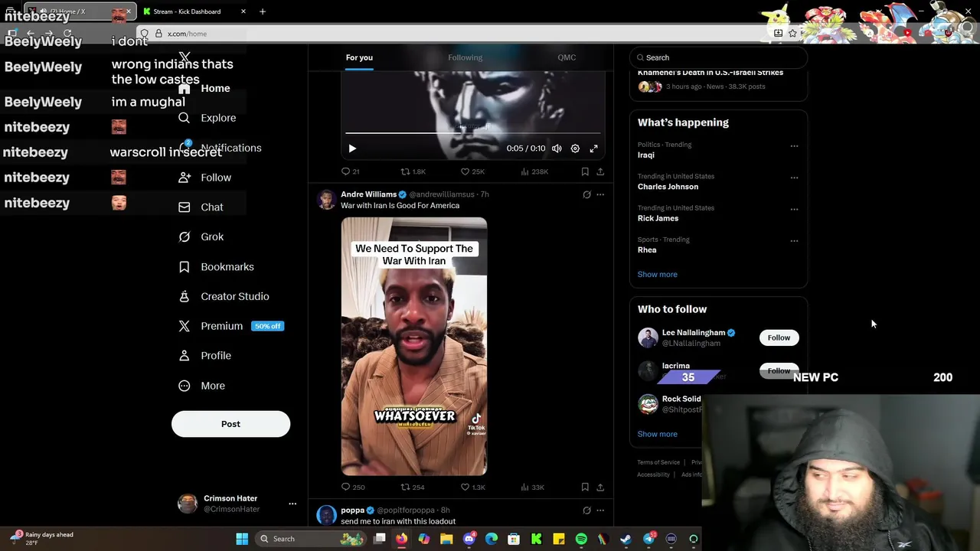980x551 pixels.
Task: Click Andre Williams avatar
Action: 327,200
